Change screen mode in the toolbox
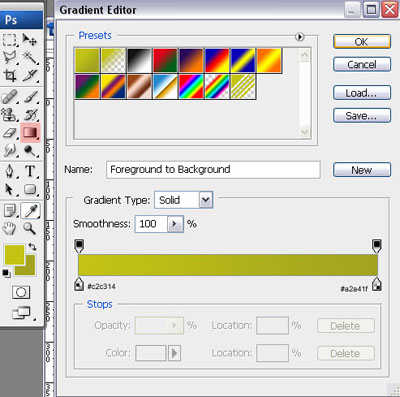The height and width of the screenshot is (397, 400). pos(21,313)
